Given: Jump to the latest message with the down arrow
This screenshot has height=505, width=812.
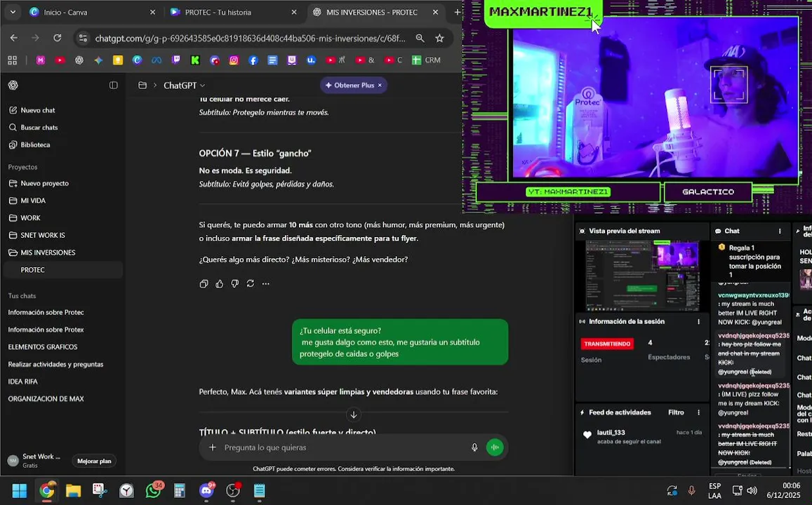Looking at the screenshot, I should [x=354, y=415].
